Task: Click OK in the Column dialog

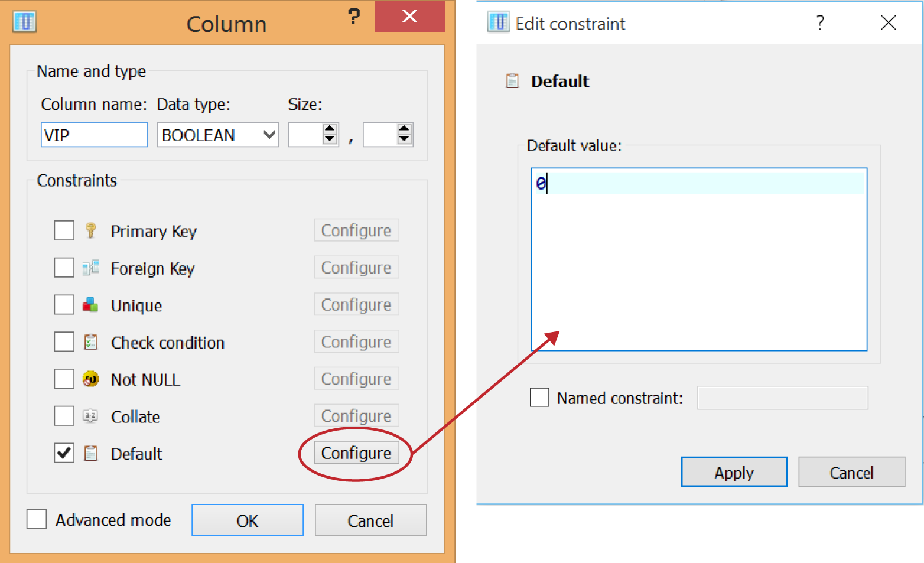Action: tap(247, 520)
